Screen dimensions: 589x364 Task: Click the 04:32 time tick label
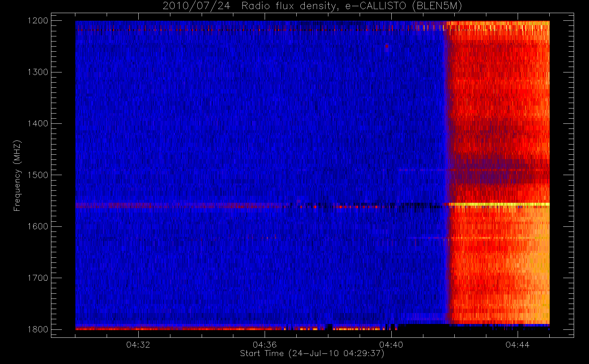pyautogui.click(x=138, y=345)
